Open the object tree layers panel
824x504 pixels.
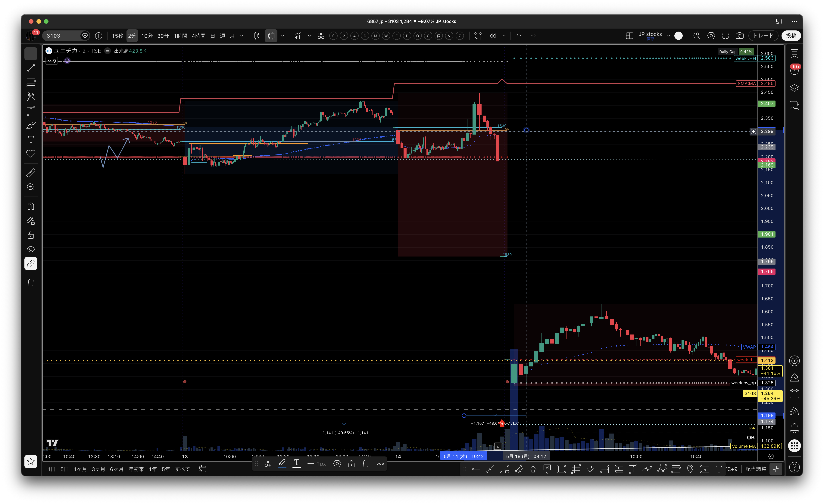794,88
